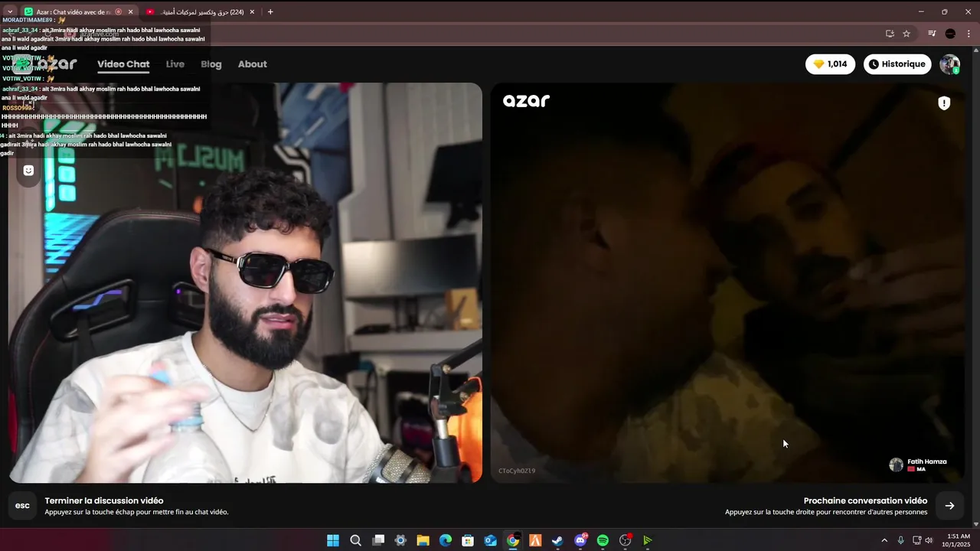Open OBS Studio from the taskbar
980x551 pixels.
tap(626, 540)
